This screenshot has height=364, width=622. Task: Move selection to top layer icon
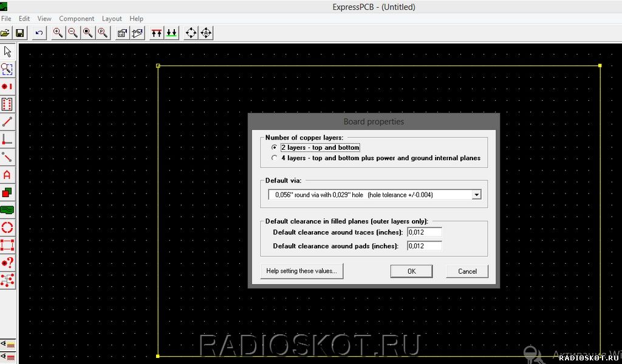pyautogui.click(x=157, y=33)
